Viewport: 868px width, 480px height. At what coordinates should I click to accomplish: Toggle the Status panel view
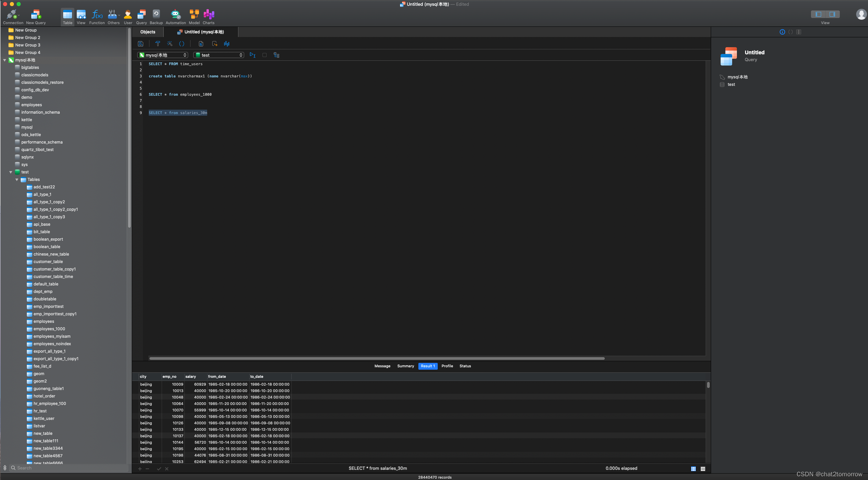[465, 365]
